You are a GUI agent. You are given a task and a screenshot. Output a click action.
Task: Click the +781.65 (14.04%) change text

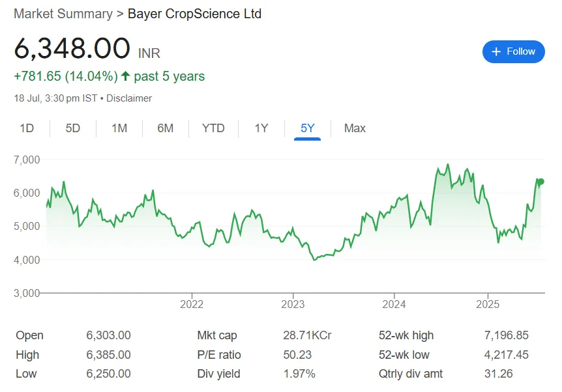66,76
